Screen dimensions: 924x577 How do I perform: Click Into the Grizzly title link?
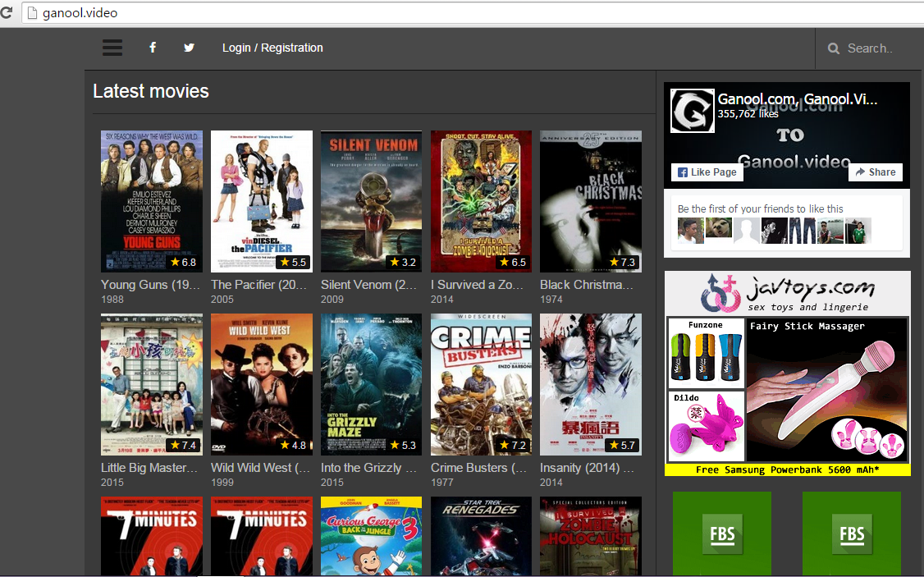[369, 468]
